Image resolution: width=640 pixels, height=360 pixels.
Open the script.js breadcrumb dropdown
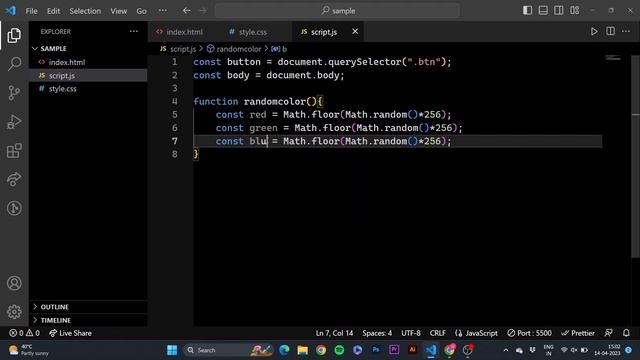point(178,49)
